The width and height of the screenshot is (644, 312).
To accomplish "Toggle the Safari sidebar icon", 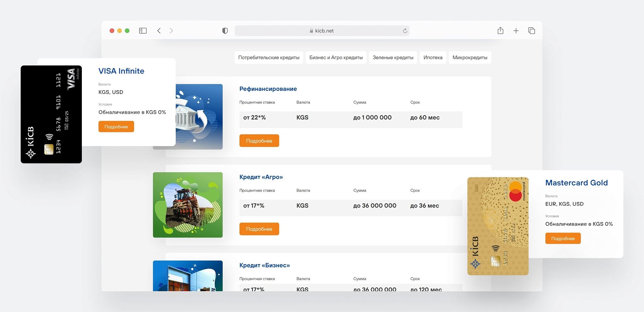I will (143, 31).
